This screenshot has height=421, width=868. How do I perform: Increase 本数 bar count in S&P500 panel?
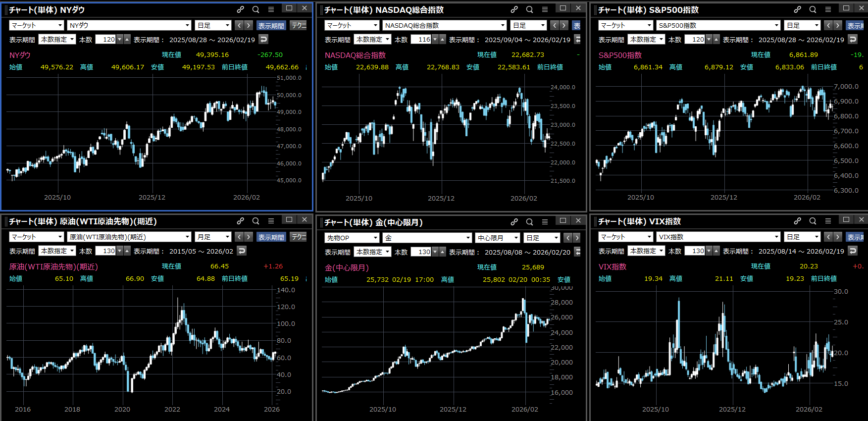pyautogui.click(x=716, y=40)
